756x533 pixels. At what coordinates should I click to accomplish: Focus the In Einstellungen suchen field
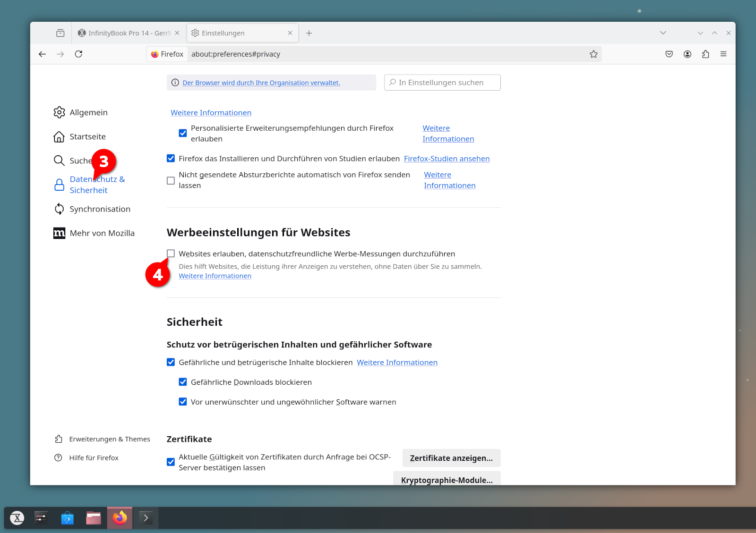(442, 83)
